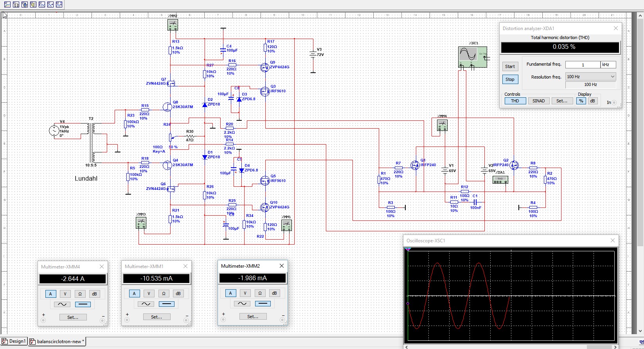
Task: Select the V4 AC voltage source symbol
Action: point(54,131)
